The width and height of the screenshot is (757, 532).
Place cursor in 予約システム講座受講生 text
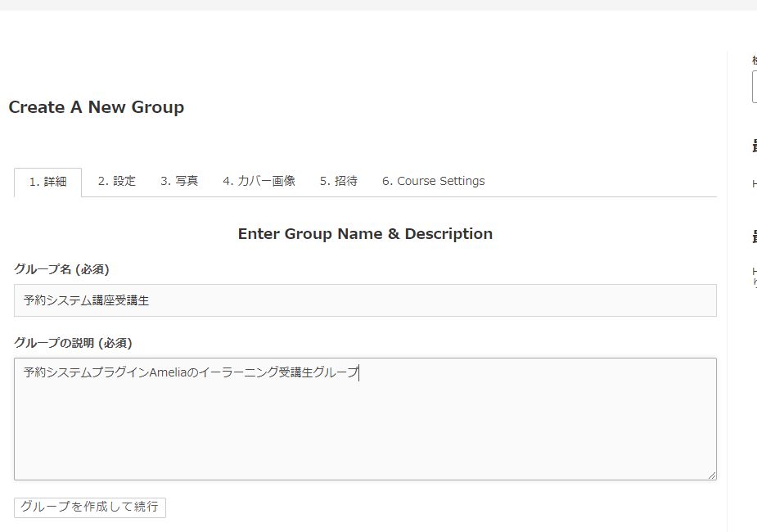point(86,300)
